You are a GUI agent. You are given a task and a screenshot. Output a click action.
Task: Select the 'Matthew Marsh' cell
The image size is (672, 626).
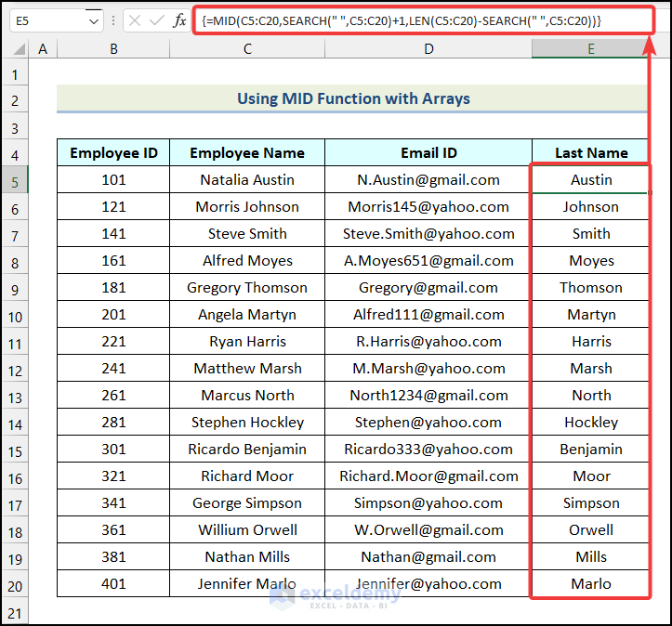tap(247, 368)
